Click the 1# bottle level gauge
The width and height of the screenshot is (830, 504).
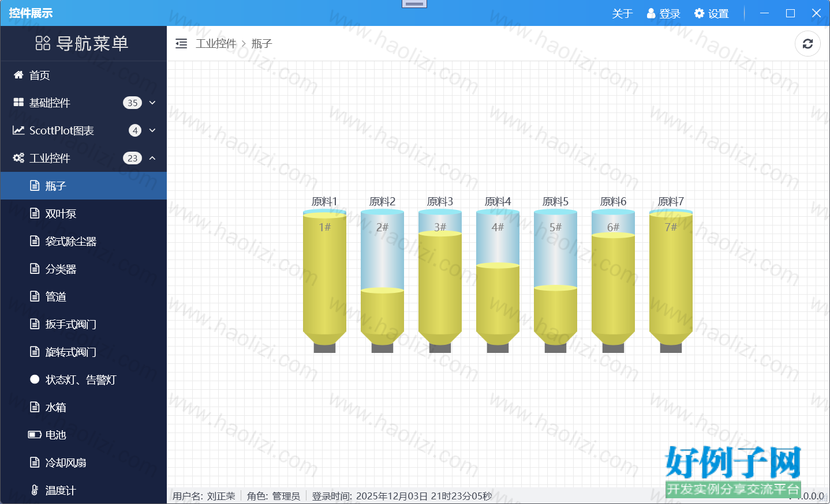(324, 281)
